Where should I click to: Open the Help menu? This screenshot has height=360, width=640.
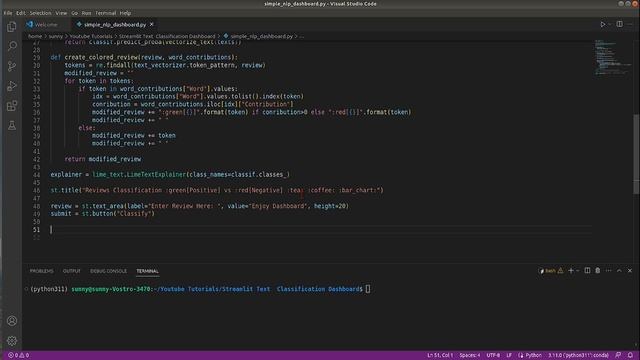(125, 13)
